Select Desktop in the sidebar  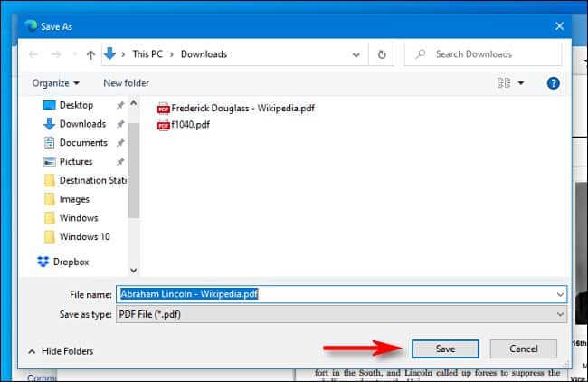click(76, 105)
